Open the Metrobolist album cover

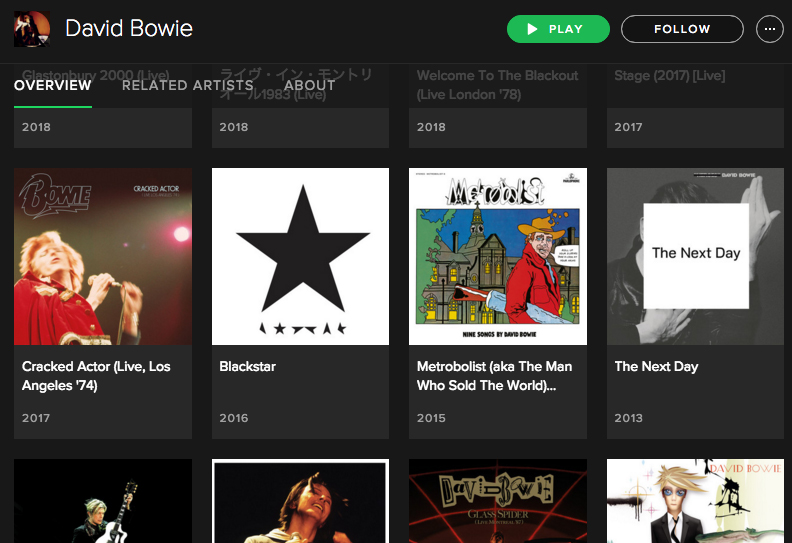498,257
